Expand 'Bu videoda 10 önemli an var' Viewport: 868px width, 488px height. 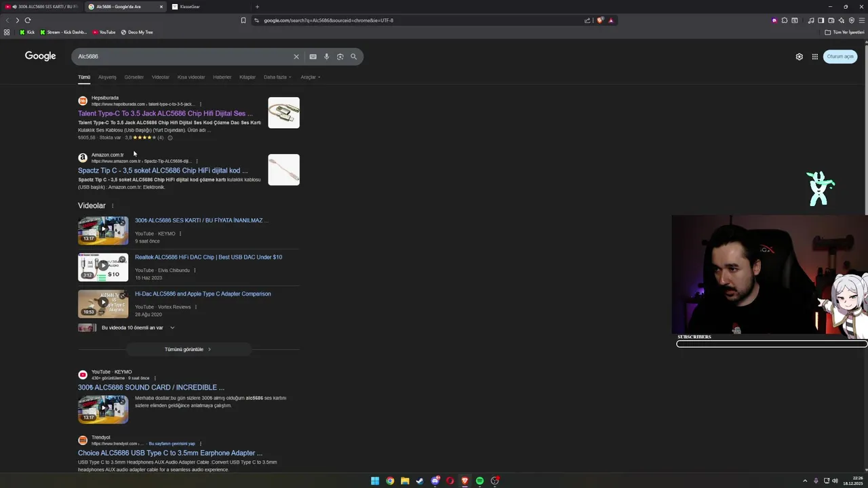[x=138, y=327]
